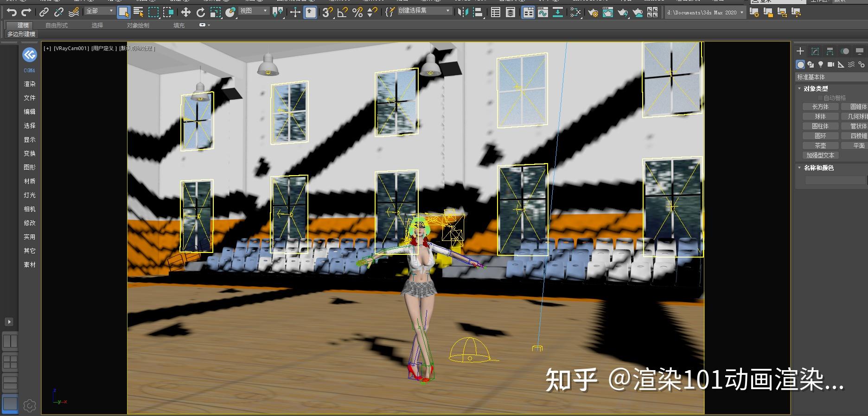868x416 pixels.
Task: Open the 创建选择集 named selection dropdown
Action: [x=424, y=11]
